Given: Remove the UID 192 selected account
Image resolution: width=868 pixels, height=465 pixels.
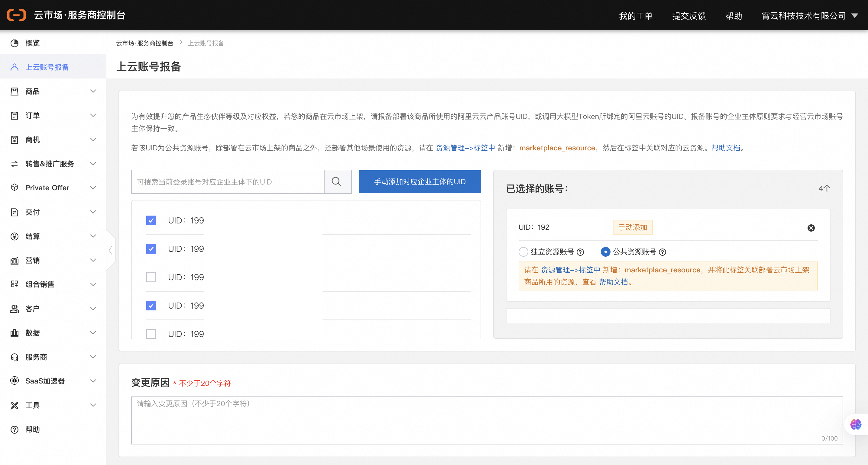Looking at the screenshot, I should point(811,228).
